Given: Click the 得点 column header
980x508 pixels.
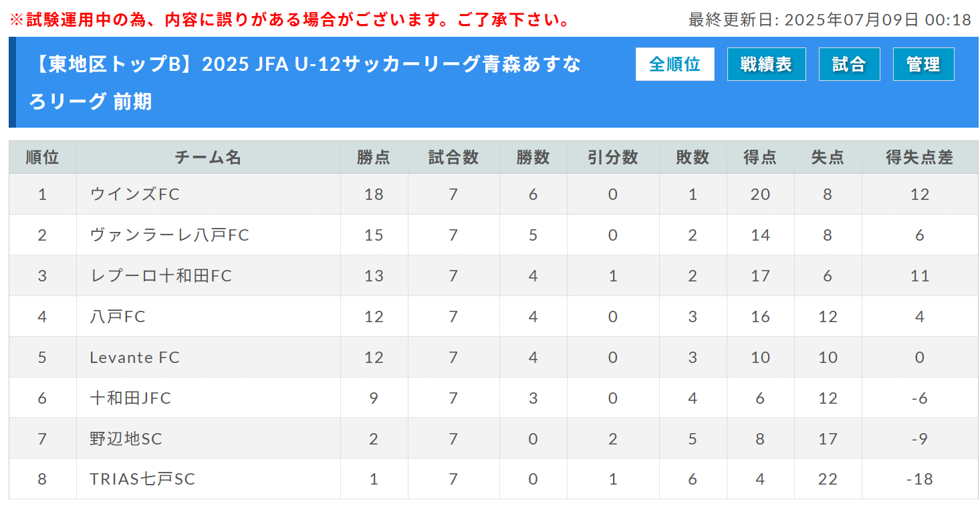Looking at the screenshot, I should (760, 157).
